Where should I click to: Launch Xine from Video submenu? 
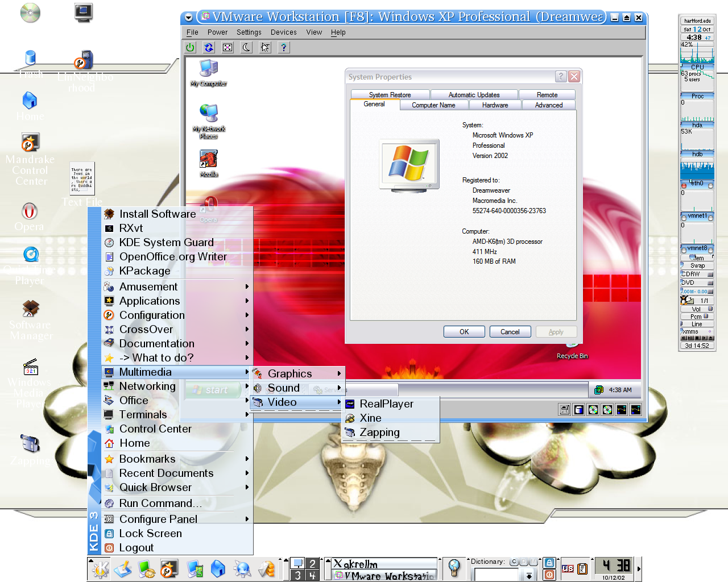coord(391,418)
